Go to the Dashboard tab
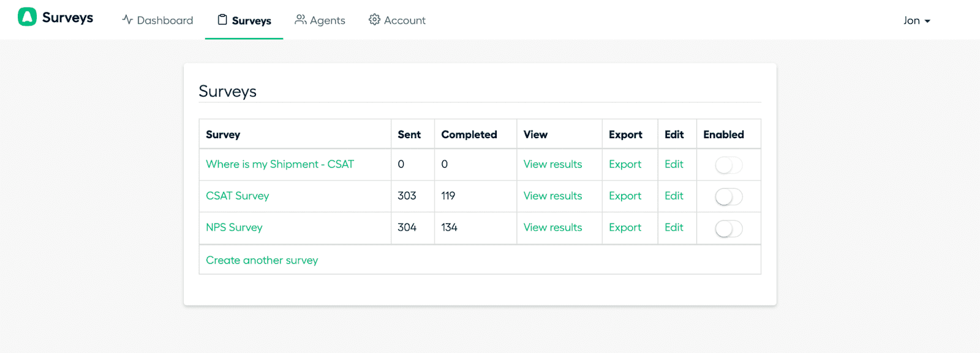 point(165,21)
